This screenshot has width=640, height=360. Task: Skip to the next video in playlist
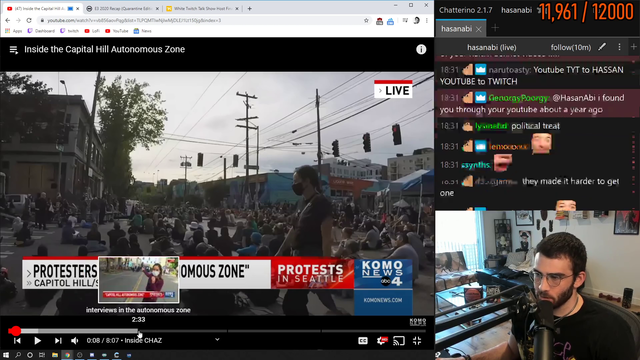tap(58, 340)
